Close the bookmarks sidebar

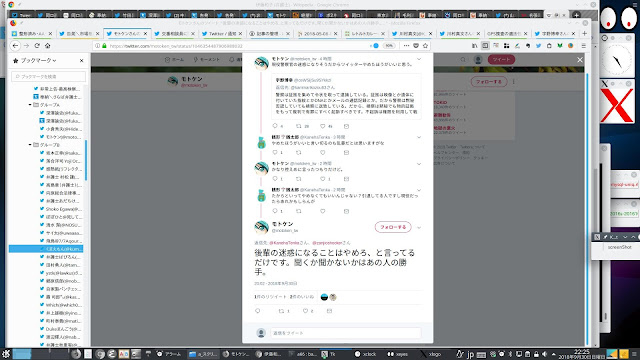click(82, 60)
